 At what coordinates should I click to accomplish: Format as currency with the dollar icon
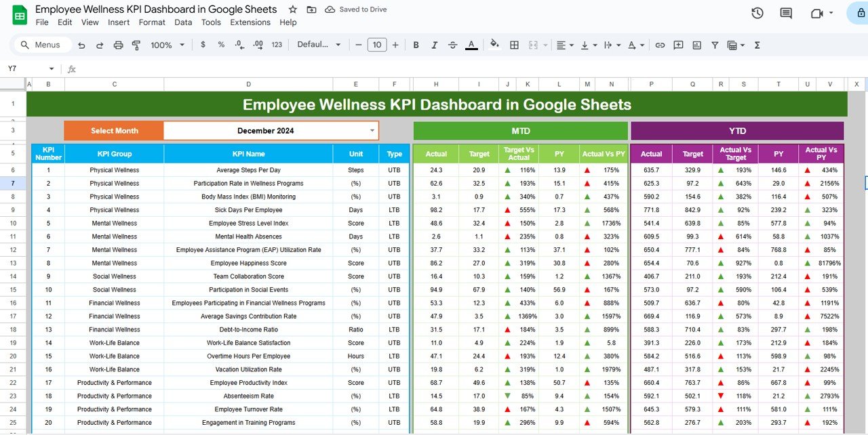click(203, 45)
